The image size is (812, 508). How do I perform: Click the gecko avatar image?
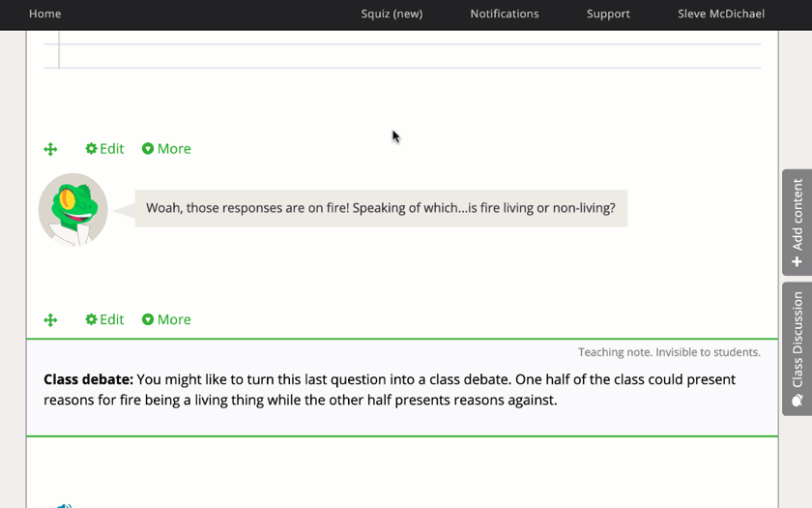click(73, 209)
